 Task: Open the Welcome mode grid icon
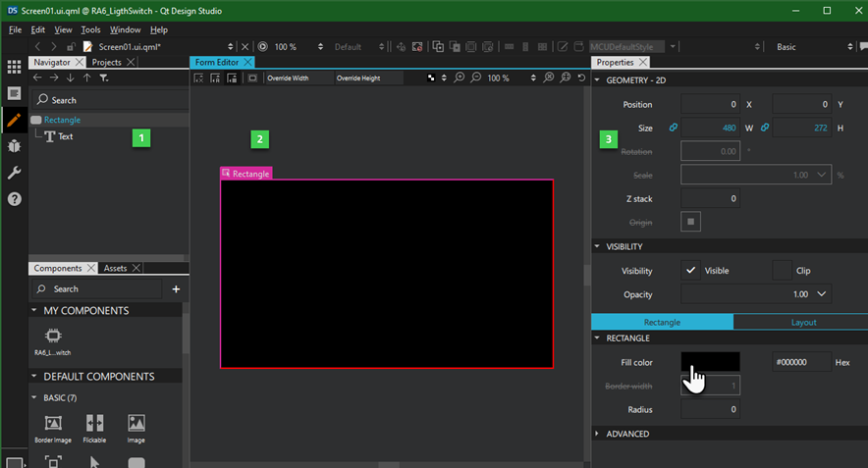14,67
